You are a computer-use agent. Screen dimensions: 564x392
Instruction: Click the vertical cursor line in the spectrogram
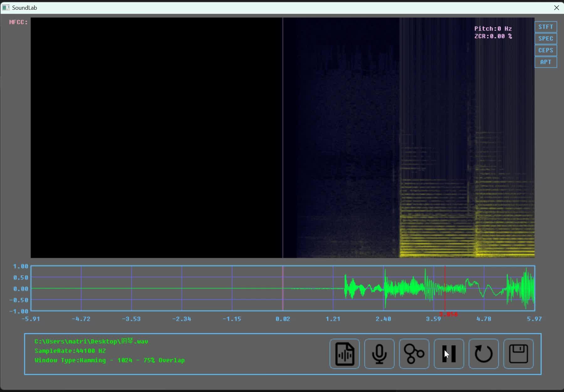click(283, 138)
